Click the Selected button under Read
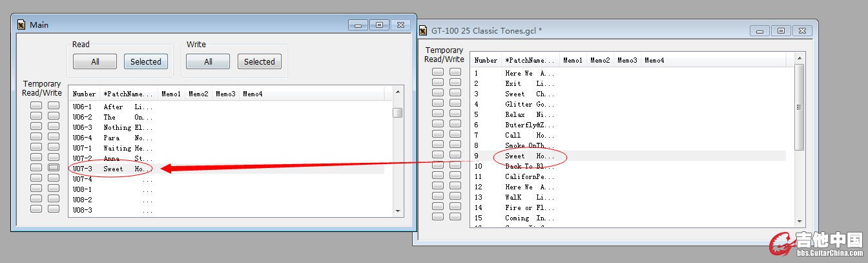Screen dimensions: 868x263 point(145,62)
